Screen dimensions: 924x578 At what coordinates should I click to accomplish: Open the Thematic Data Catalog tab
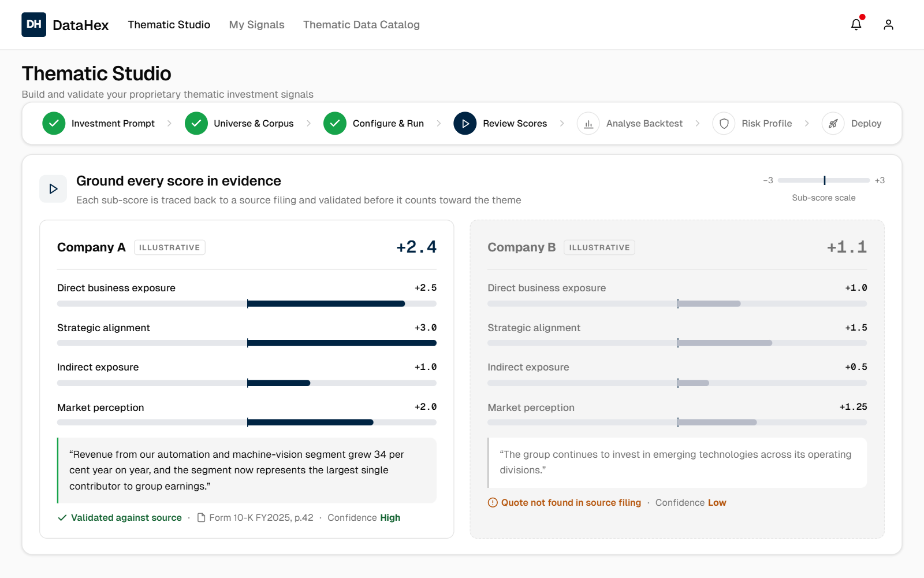coord(362,24)
